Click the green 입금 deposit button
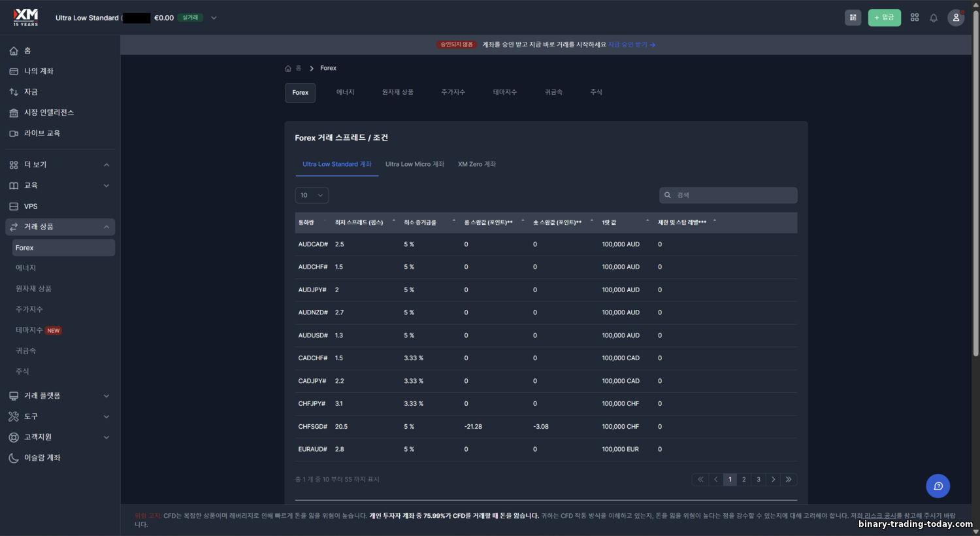 884,18
